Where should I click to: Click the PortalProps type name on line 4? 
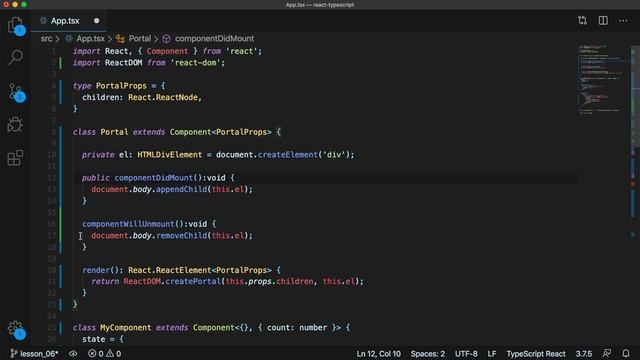click(121, 86)
